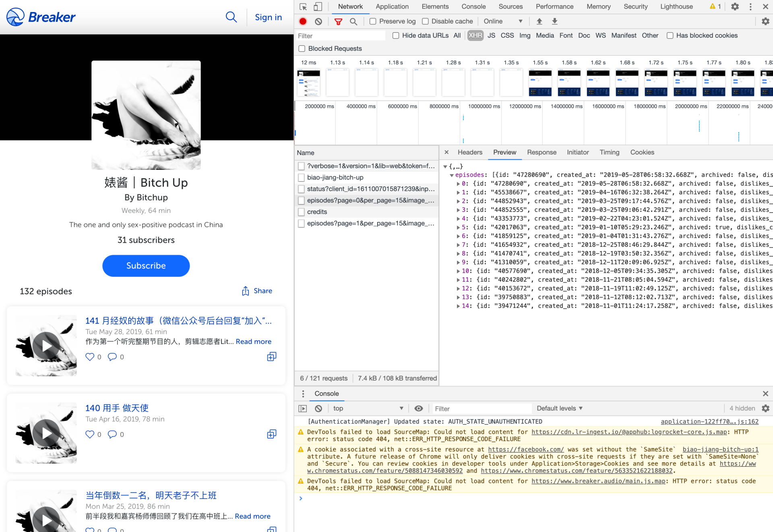Open console context 'top' dropdown
773x532 pixels.
pos(368,408)
